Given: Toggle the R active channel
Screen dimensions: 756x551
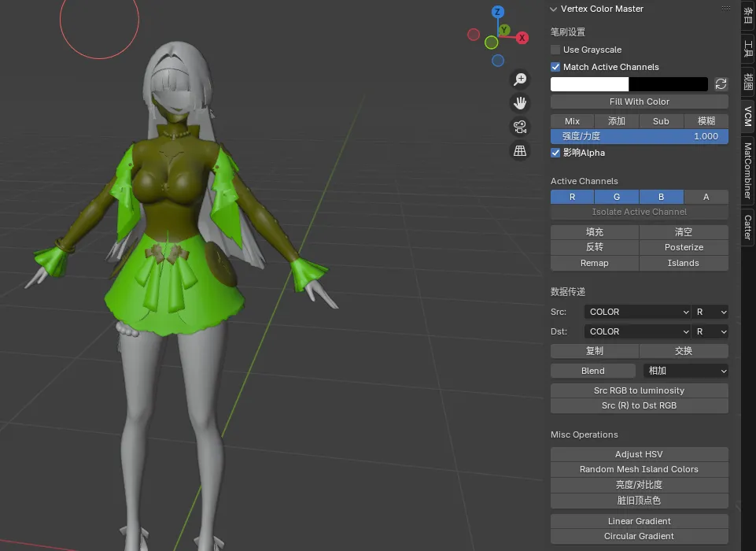Looking at the screenshot, I should pyautogui.click(x=572, y=197).
